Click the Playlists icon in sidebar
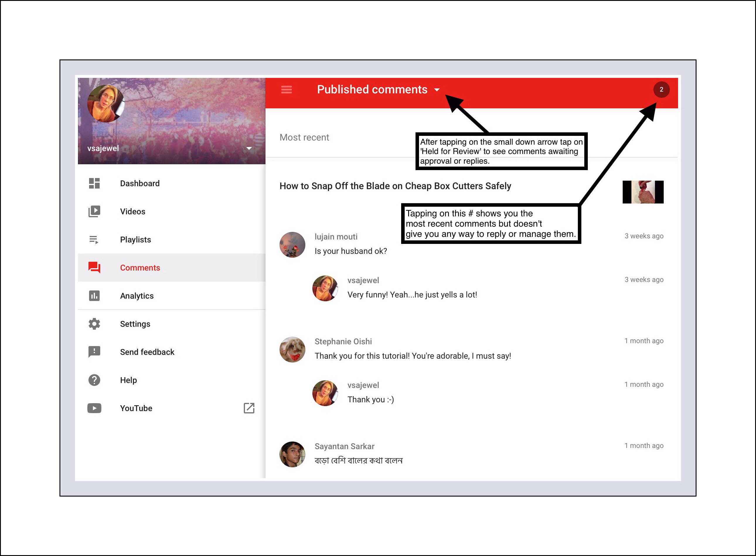The height and width of the screenshot is (556, 756). coord(94,239)
